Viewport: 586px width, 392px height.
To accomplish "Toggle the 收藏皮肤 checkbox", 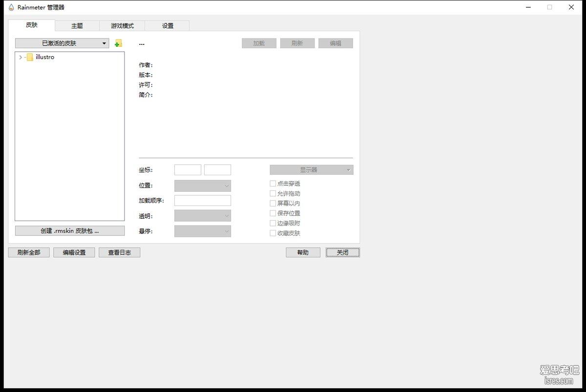I will coord(273,233).
